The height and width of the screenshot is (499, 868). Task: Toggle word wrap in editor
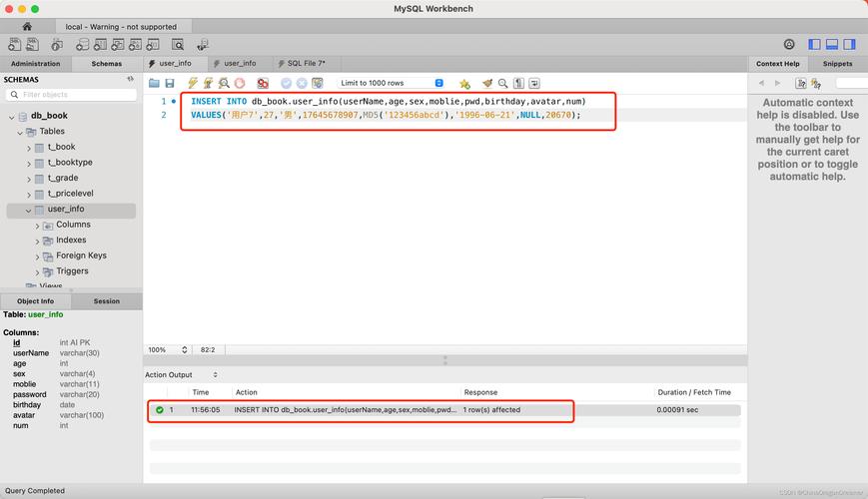click(x=534, y=83)
